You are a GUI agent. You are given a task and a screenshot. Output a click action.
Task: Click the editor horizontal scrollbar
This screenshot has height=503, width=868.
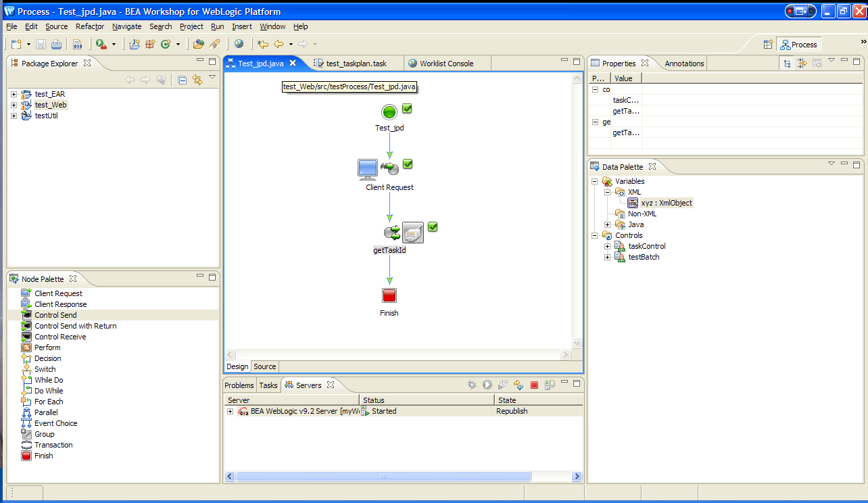(x=398, y=355)
